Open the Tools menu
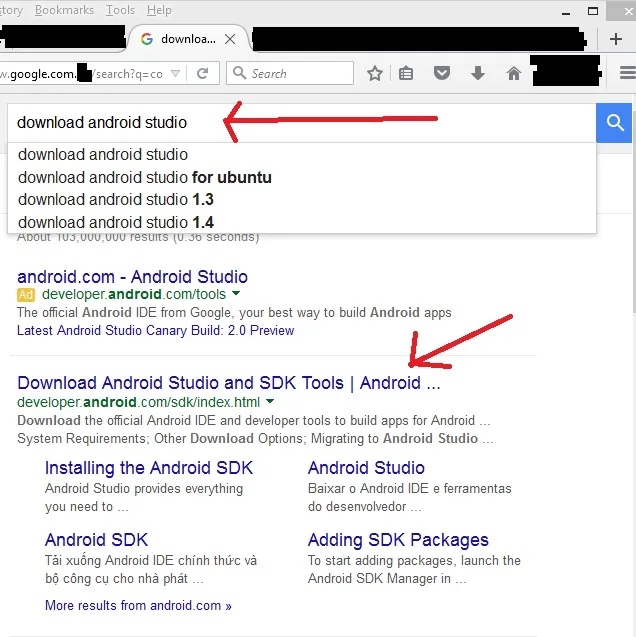Screen dimensions: 636x637 pos(120,10)
